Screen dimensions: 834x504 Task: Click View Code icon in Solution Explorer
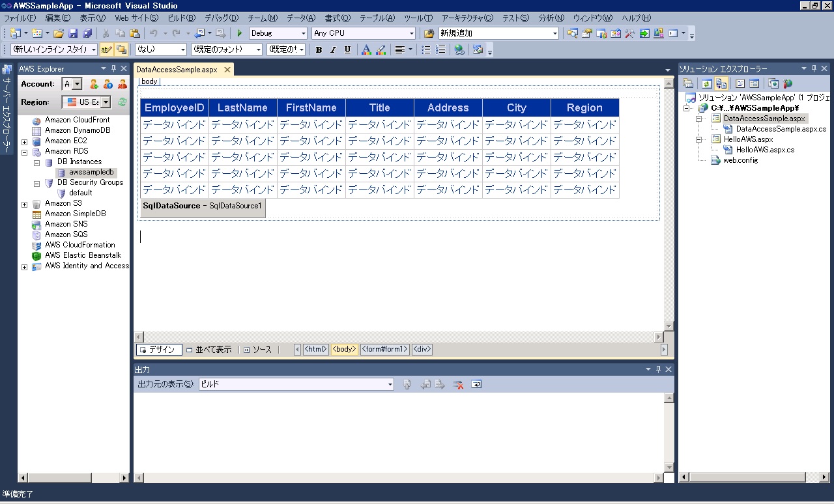pos(740,84)
